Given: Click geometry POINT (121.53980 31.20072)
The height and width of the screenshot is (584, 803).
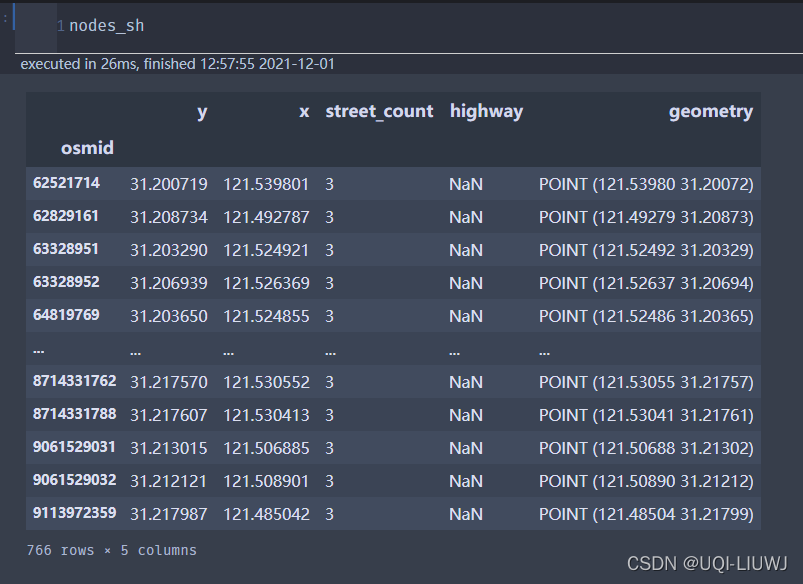Looking at the screenshot, I should tap(646, 184).
